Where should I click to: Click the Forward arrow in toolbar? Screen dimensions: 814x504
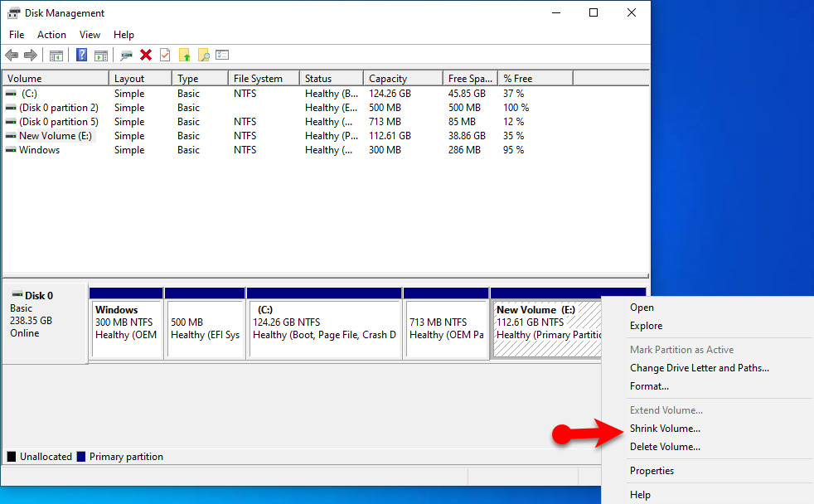point(31,56)
